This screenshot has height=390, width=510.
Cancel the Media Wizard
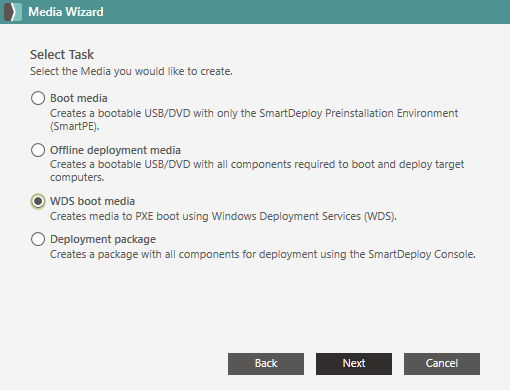coord(442,364)
